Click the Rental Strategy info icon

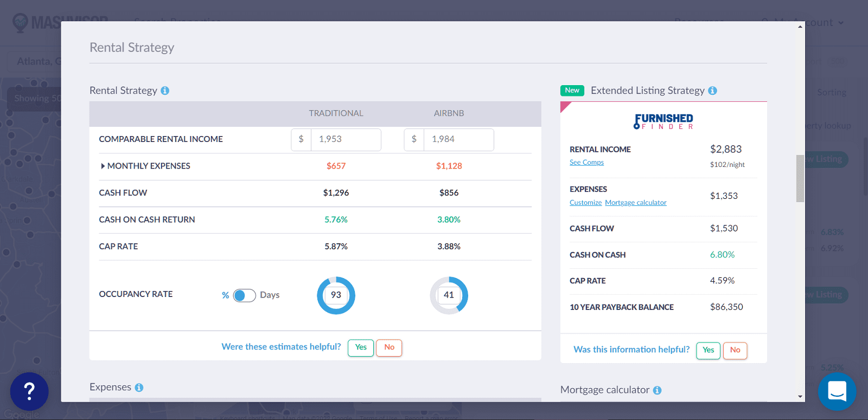click(x=165, y=91)
